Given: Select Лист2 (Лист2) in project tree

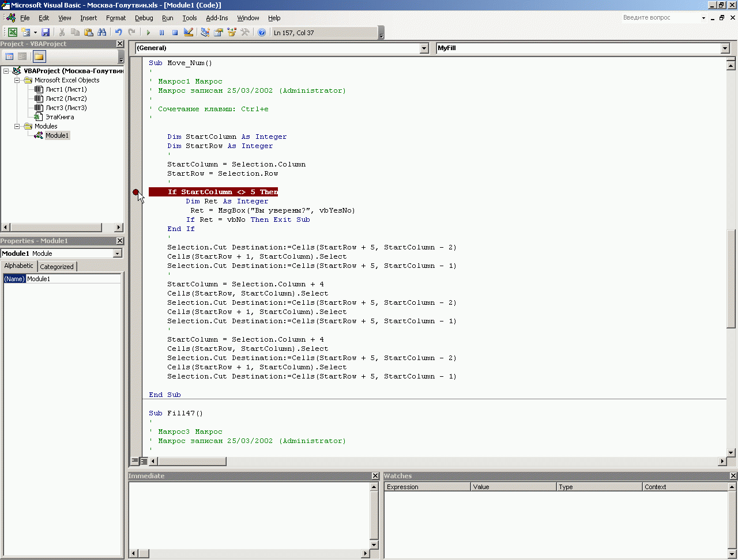Looking at the screenshot, I should [x=66, y=99].
